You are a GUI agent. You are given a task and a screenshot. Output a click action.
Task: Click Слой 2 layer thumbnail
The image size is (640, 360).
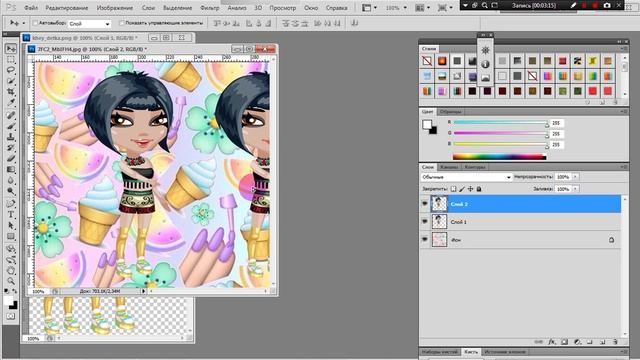pos(439,204)
